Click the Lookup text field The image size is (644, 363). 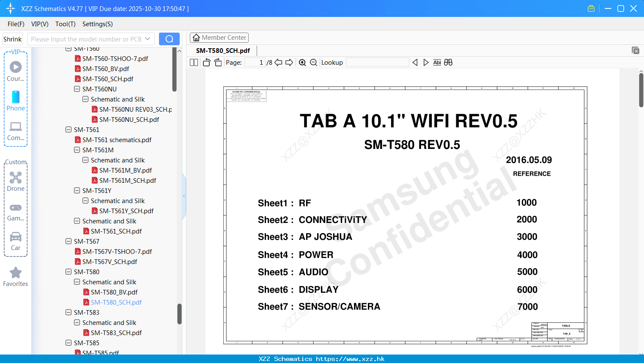377,62
